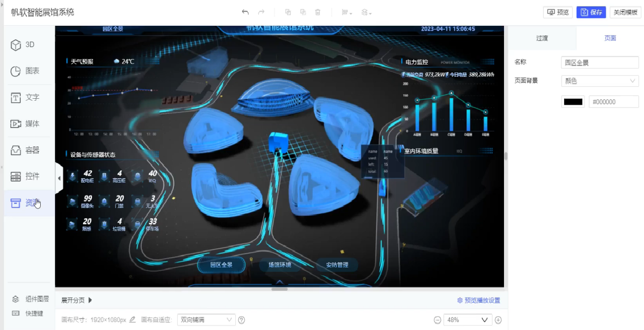Click the 室内环境质量 panel title
Image resolution: width=644 pixels, height=330 pixels.
coord(422,151)
